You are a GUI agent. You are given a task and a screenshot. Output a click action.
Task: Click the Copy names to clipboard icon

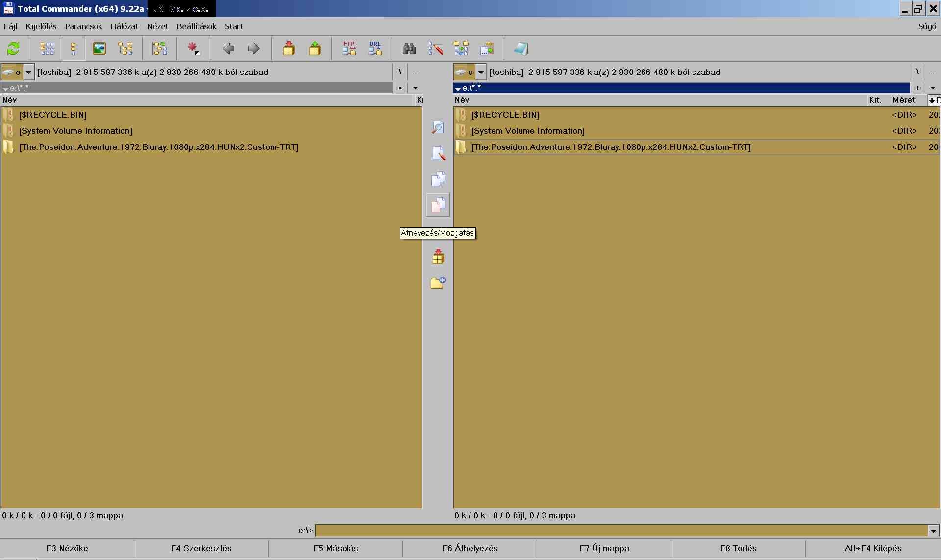pyautogui.click(x=487, y=49)
